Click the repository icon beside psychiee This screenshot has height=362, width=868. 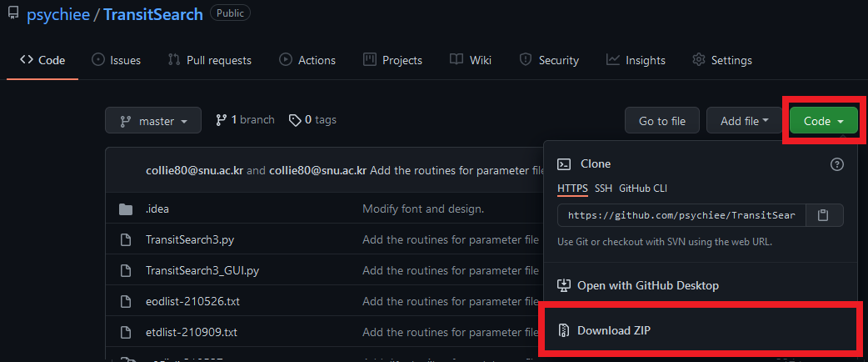tap(12, 14)
